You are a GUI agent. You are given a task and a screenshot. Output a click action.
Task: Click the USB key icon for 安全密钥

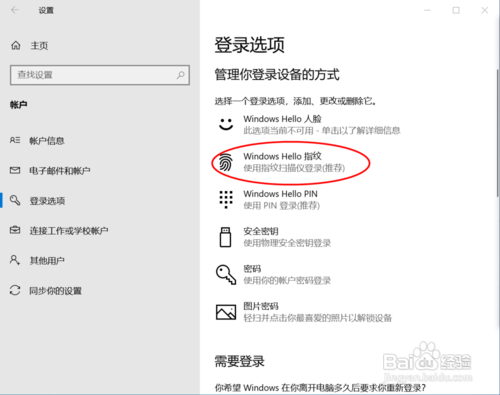point(226,237)
